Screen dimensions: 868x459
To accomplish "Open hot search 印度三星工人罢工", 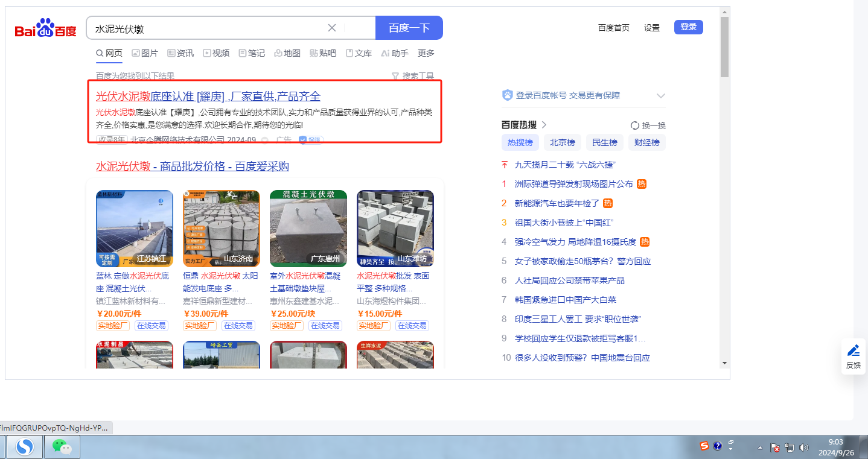I will [x=577, y=319].
